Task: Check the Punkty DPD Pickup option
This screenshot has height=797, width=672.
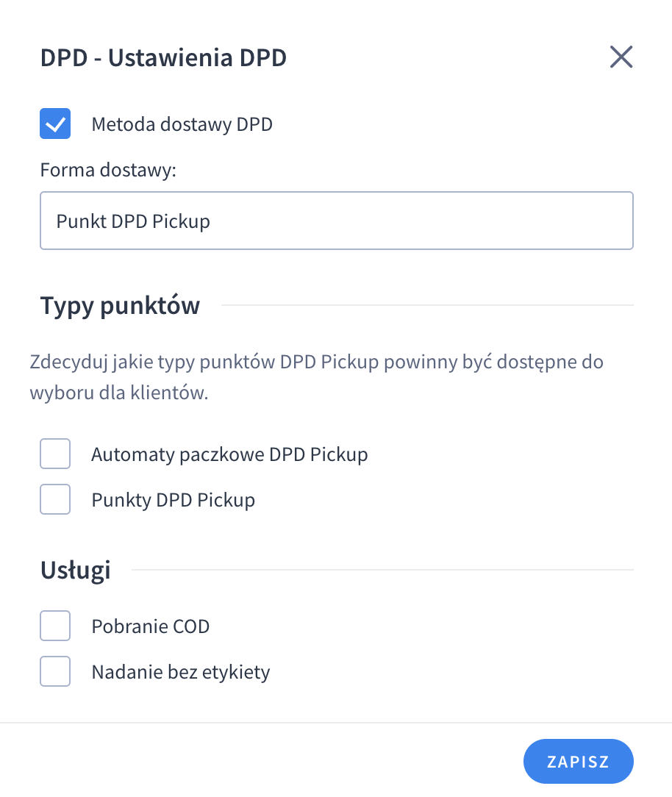Action: click(55, 499)
